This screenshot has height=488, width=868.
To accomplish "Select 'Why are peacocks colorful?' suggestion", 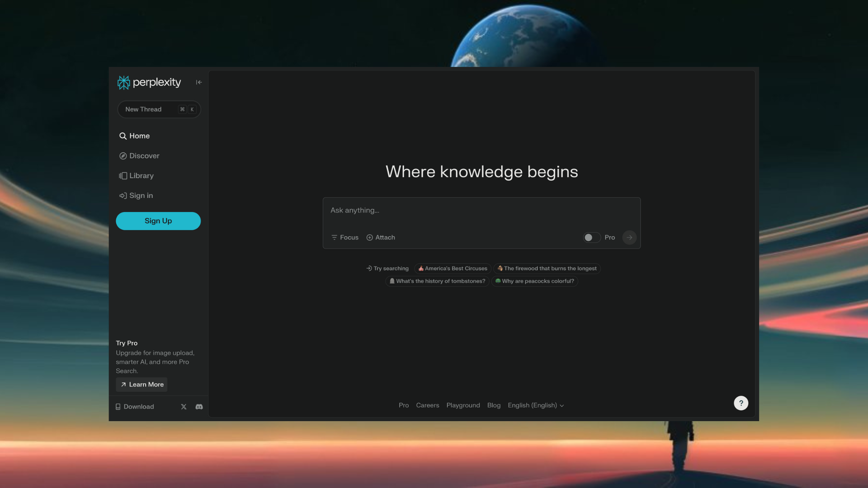I will [534, 281].
